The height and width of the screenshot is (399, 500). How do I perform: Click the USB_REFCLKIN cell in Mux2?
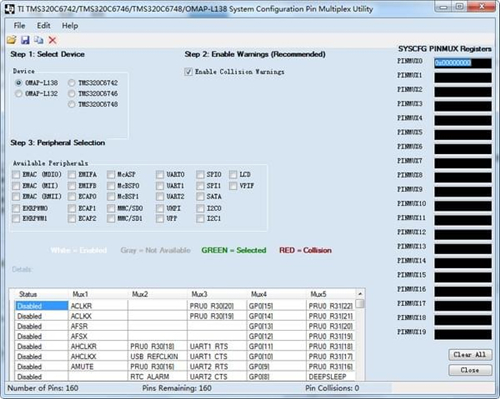[x=157, y=356]
